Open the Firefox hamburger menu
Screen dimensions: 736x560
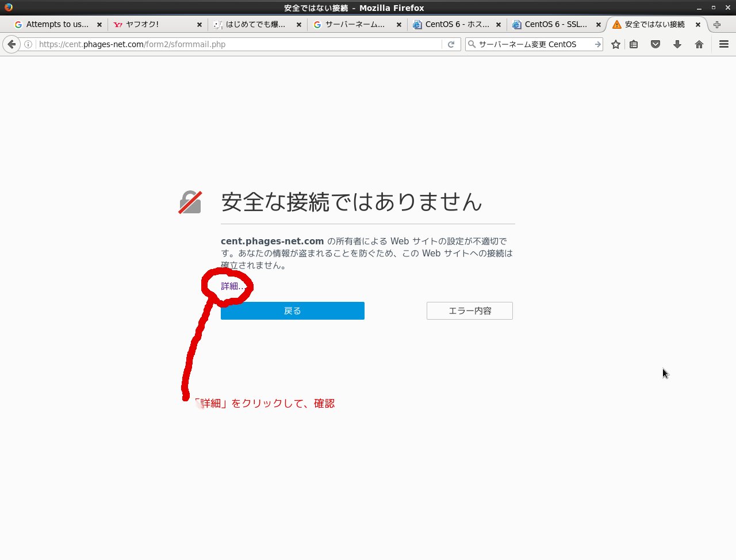pyautogui.click(x=724, y=44)
